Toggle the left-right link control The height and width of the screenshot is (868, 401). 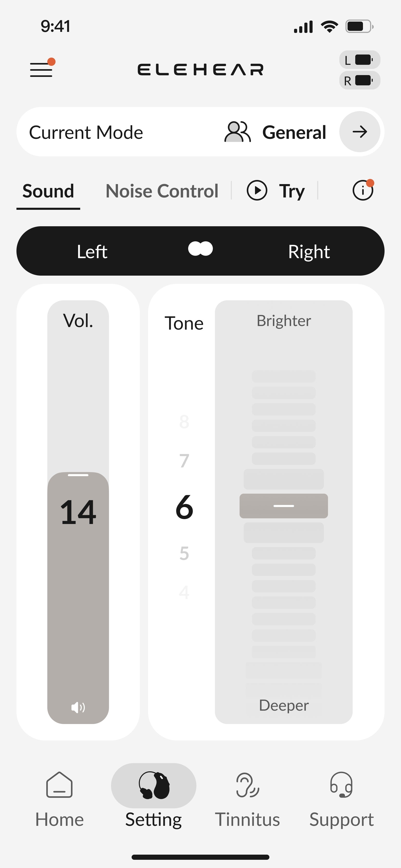point(200,249)
